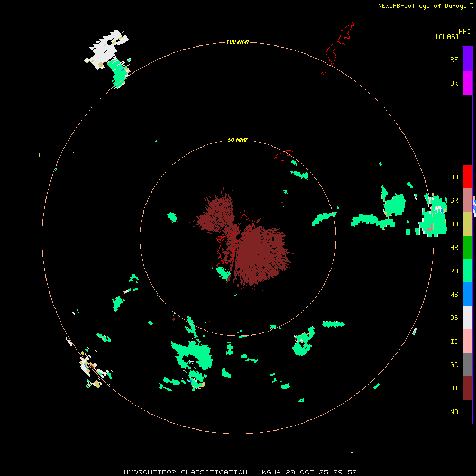Viewport: 476px width, 476px height.
Task: Click the ND black legend swatch
Action: (467, 411)
